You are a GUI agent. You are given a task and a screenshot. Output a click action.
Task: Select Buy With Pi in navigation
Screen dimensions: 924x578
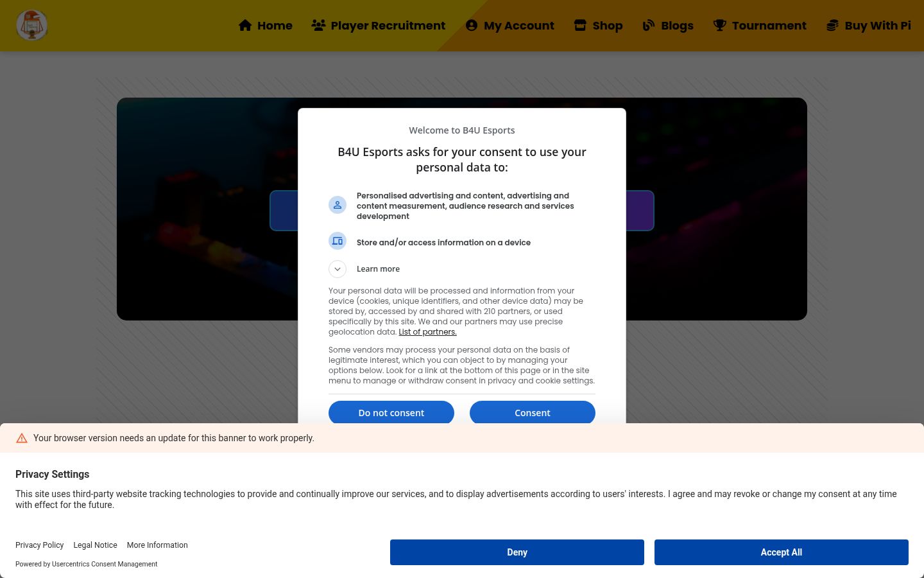coord(868,26)
